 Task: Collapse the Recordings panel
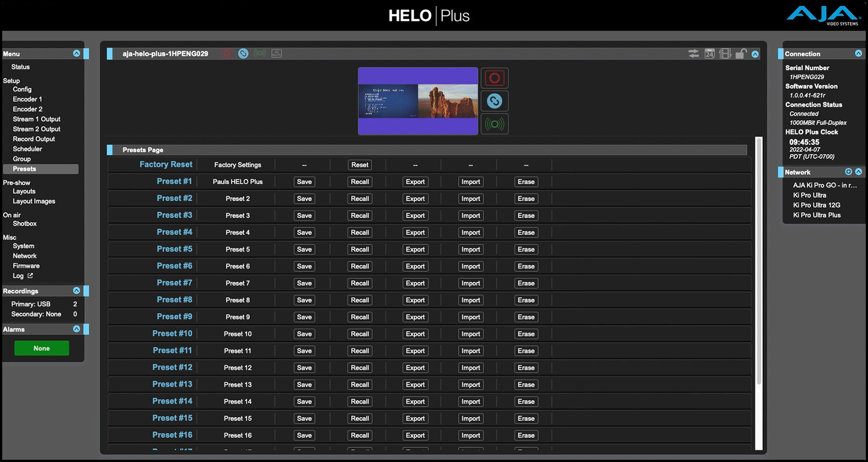[x=77, y=291]
